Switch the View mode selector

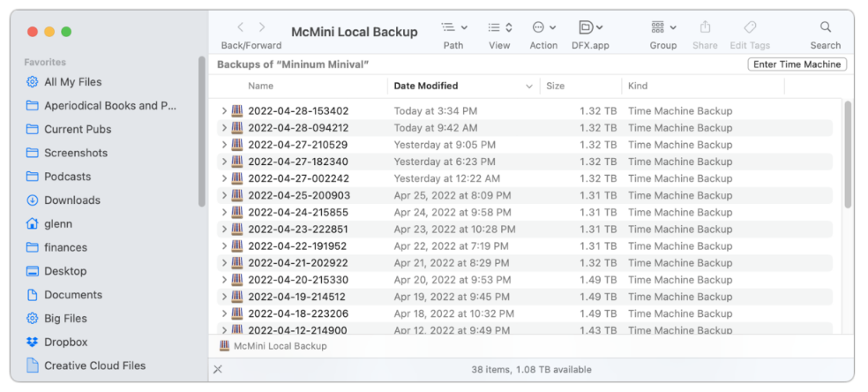click(x=499, y=27)
